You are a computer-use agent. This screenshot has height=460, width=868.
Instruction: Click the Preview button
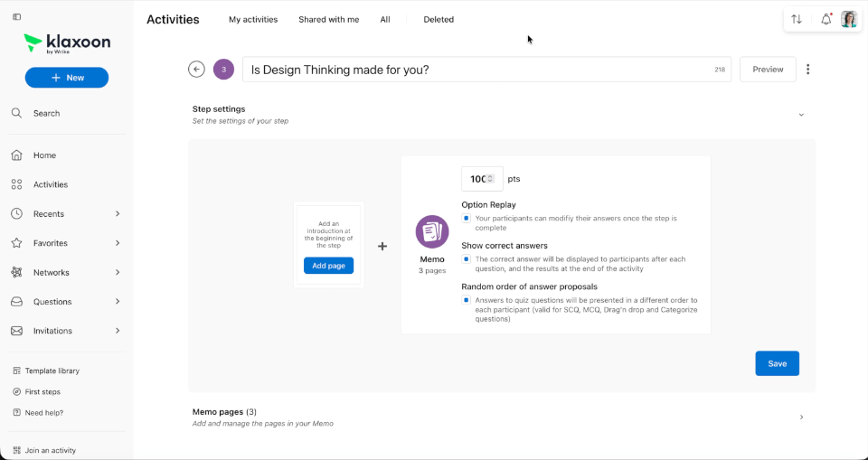point(768,70)
